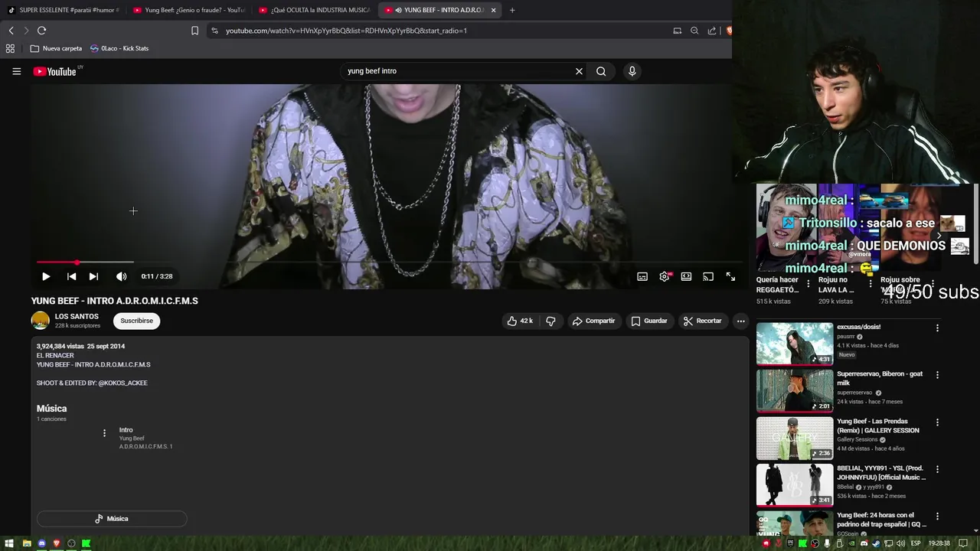Open options for Las Prendas Remix video
Image resolution: width=980 pixels, height=551 pixels.
937,422
